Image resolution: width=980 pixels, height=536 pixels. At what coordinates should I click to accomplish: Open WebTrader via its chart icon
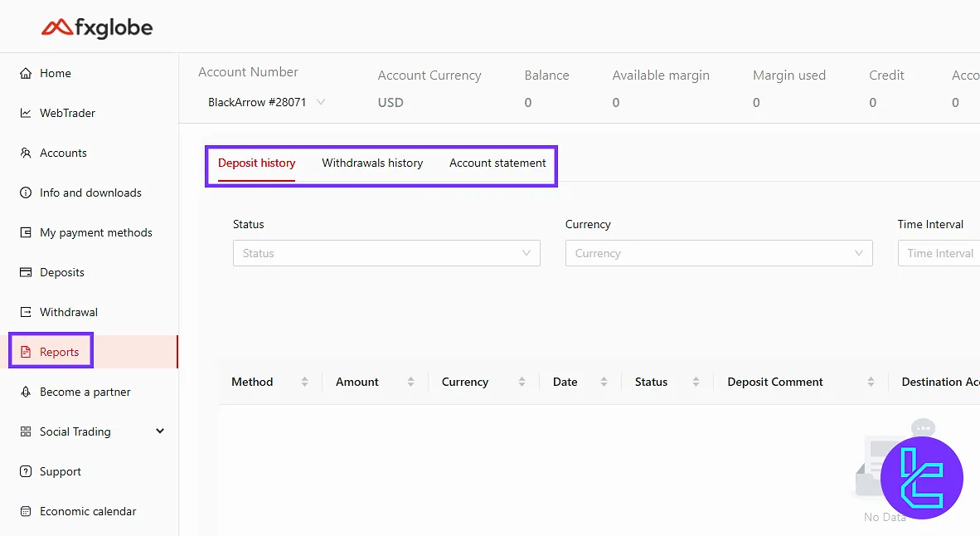26,113
